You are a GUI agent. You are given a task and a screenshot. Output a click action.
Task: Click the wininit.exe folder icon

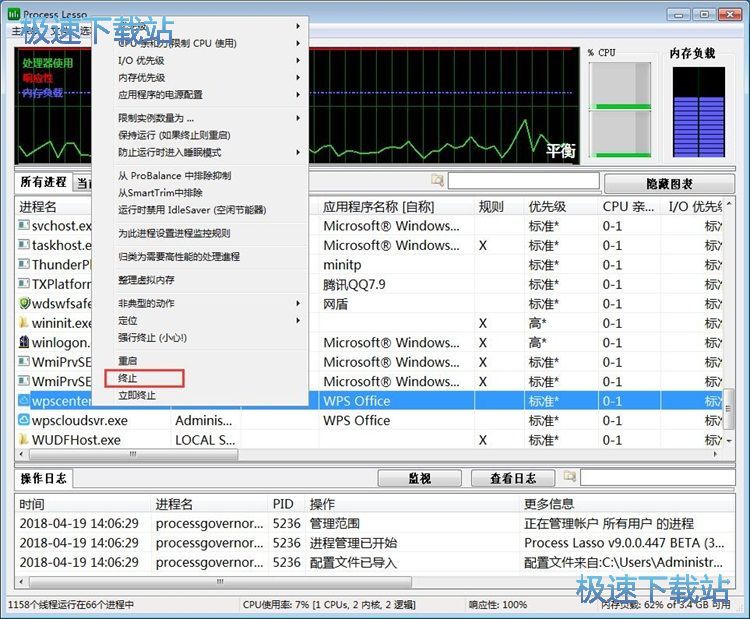click(24, 323)
